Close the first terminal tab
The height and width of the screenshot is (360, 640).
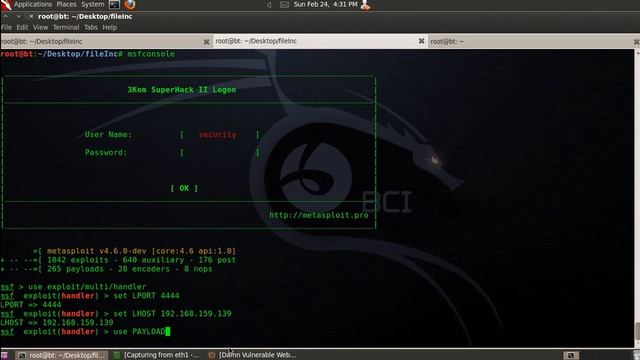pos(207,42)
